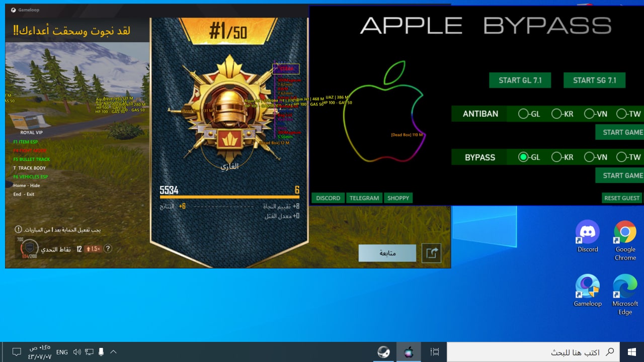Click the F5 BULLET TRACK overlay text
Viewport: 644px width, 362px height.
click(32, 159)
